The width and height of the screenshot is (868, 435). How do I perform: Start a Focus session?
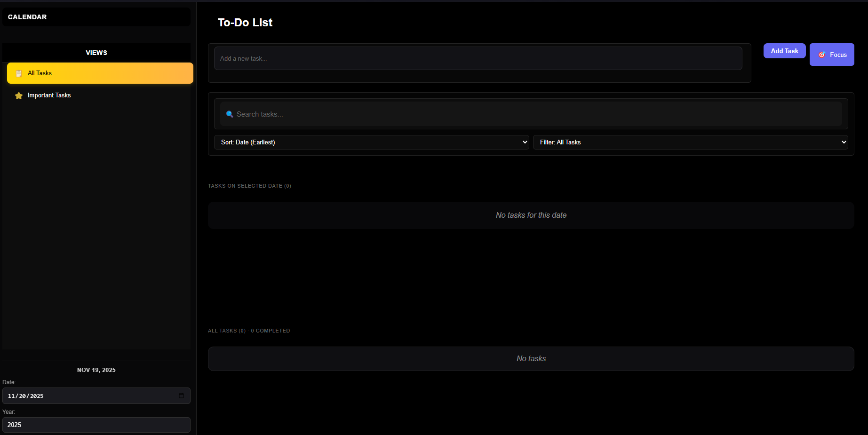(x=832, y=55)
